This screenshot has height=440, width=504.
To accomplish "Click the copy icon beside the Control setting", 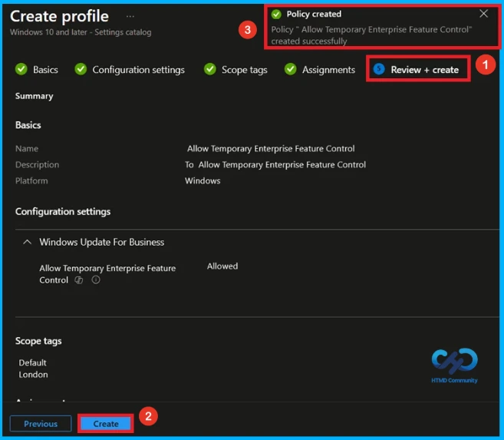I will tap(79, 280).
